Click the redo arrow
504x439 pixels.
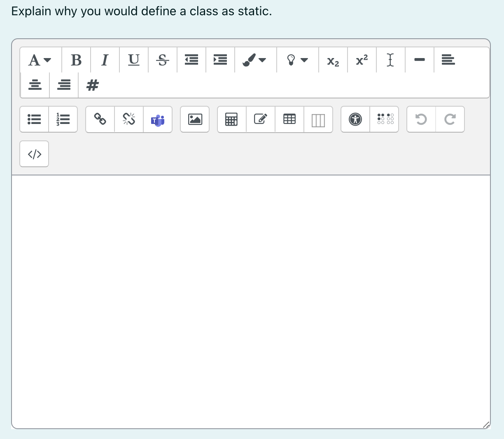(x=450, y=119)
